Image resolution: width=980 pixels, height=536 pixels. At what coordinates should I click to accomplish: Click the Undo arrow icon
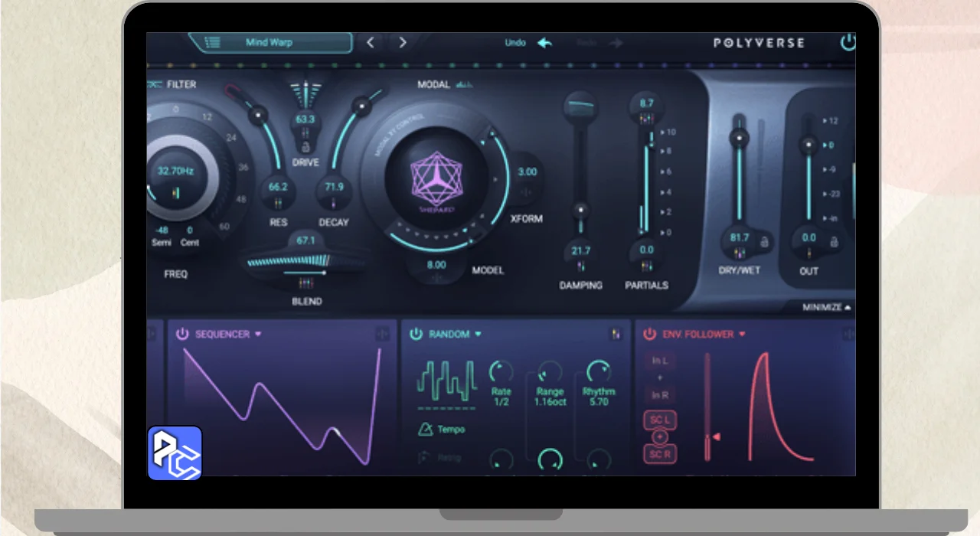coord(544,43)
